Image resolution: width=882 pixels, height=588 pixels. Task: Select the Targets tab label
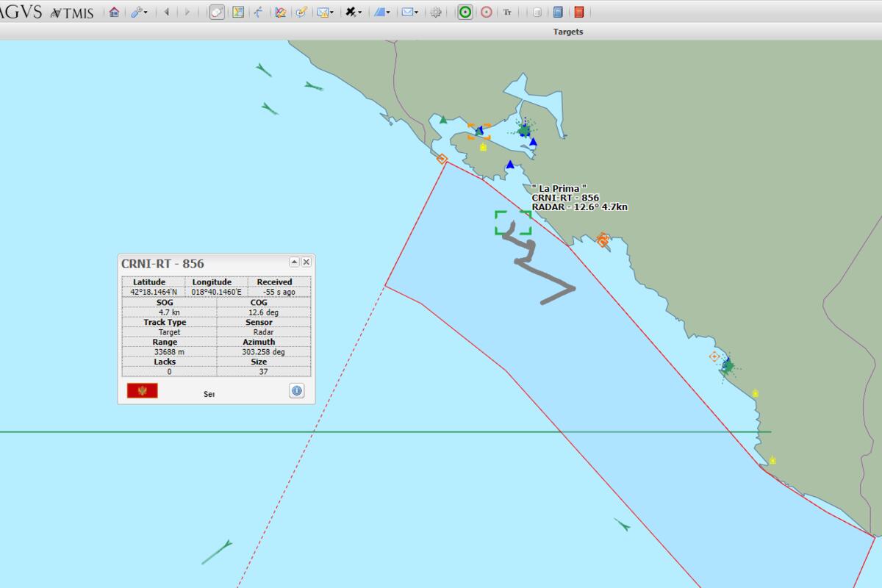click(x=567, y=32)
